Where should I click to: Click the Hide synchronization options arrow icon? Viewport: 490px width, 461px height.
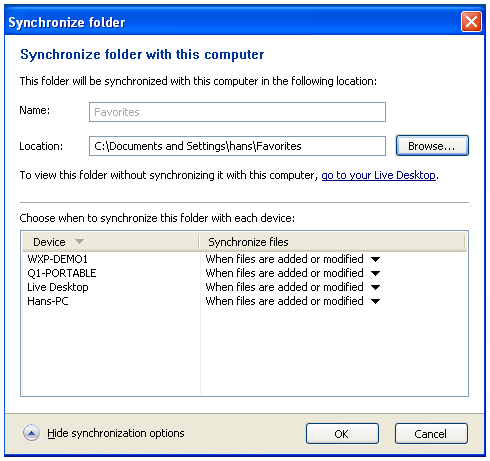31,433
